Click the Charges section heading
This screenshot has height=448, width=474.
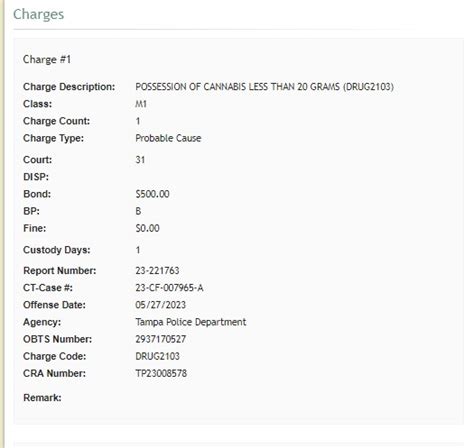click(x=38, y=15)
